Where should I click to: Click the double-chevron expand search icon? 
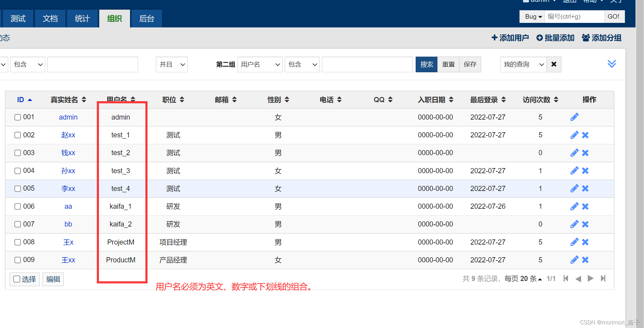[611, 64]
